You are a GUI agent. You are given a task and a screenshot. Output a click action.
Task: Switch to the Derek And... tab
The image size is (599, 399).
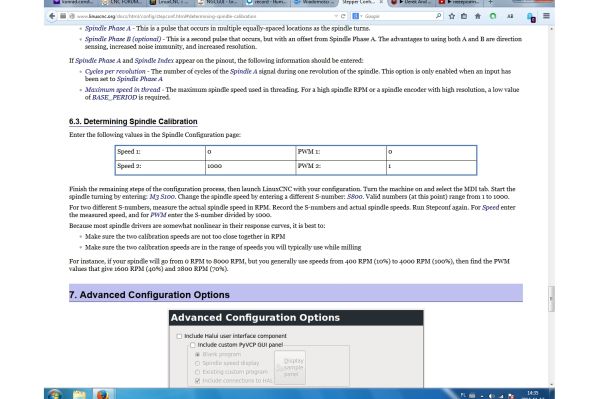(x=412, y=2)
